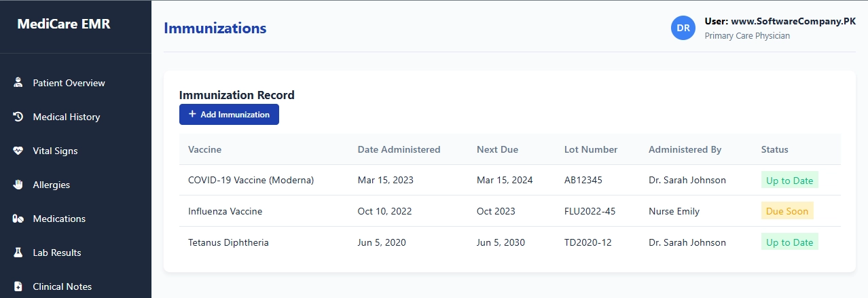Click the Lab Results flask icon
Screen dimensions: 868x298
[18, 253]
